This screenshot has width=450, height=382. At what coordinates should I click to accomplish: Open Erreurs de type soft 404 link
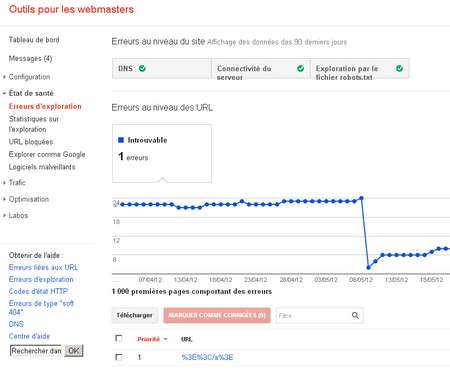coord(41,308)
